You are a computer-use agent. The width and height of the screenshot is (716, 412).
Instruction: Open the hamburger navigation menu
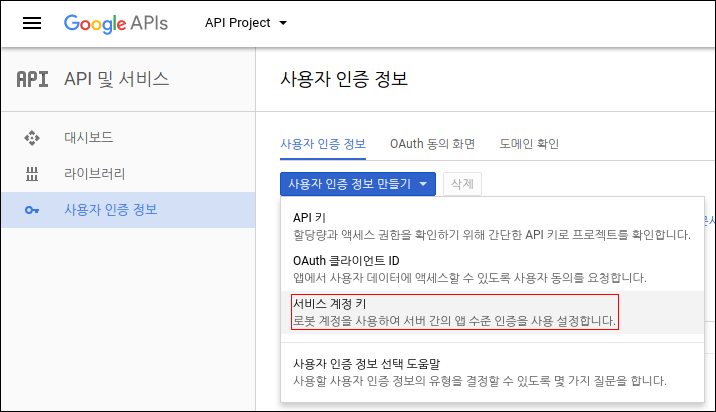point(32,23)
